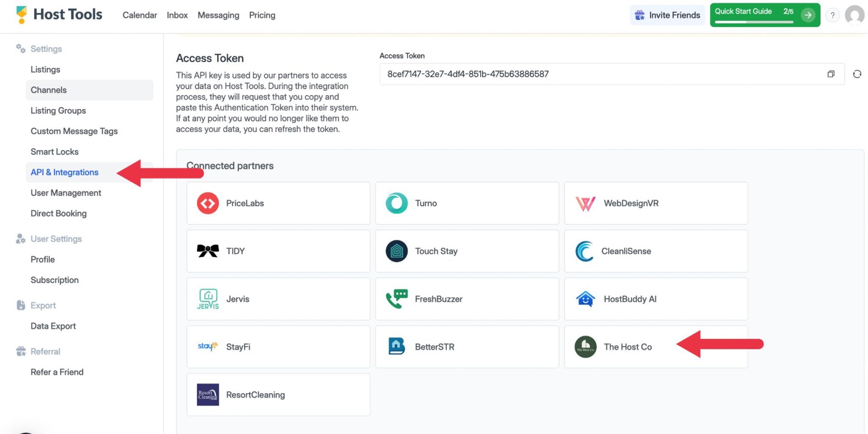Click the Host Tools logo

tap(58, 14)
